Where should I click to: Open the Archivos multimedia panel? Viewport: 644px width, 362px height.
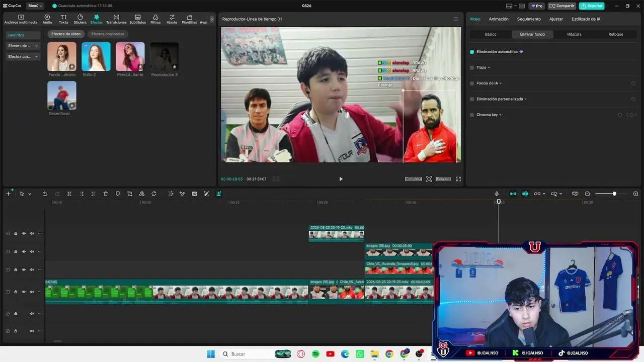pyautogui.click(x=21, y=19)
